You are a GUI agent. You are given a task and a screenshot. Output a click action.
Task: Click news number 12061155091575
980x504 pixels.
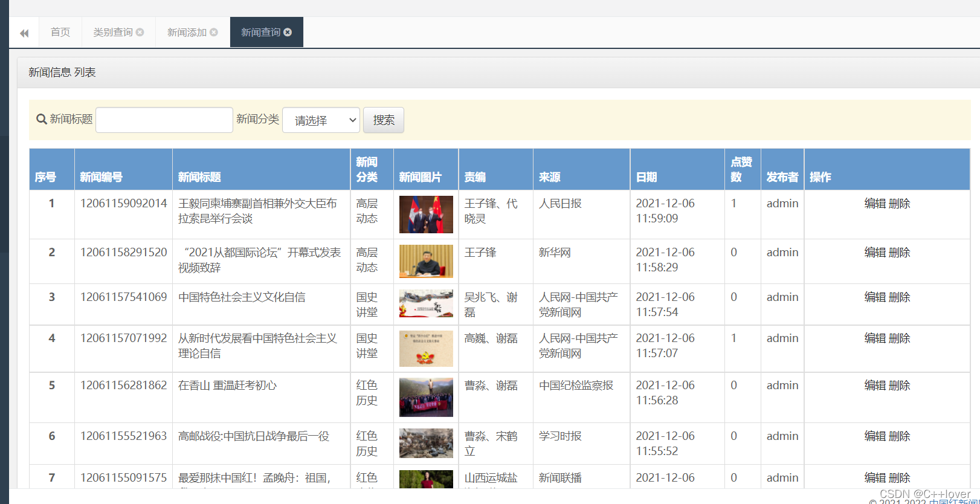click(x=123, y=477)
